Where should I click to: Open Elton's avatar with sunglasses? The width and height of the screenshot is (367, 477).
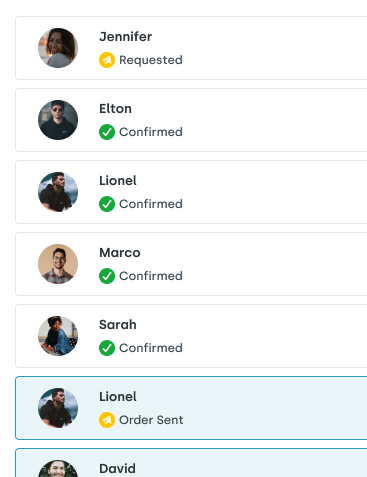pos(58,120)
